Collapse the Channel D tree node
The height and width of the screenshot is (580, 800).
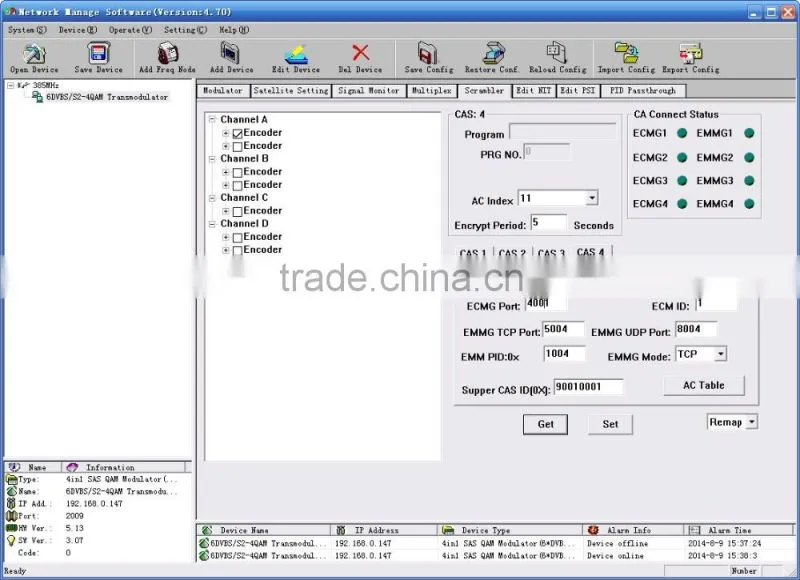click(212, 224)
